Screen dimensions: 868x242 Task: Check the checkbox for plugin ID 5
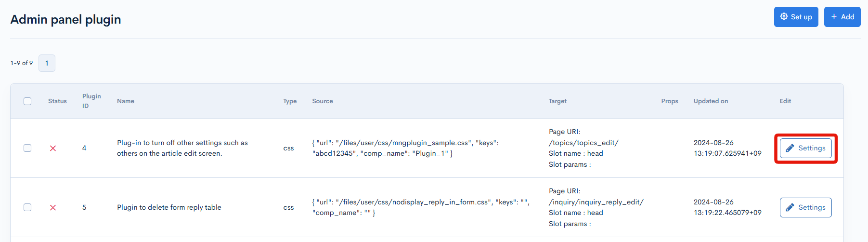point(27,207)
